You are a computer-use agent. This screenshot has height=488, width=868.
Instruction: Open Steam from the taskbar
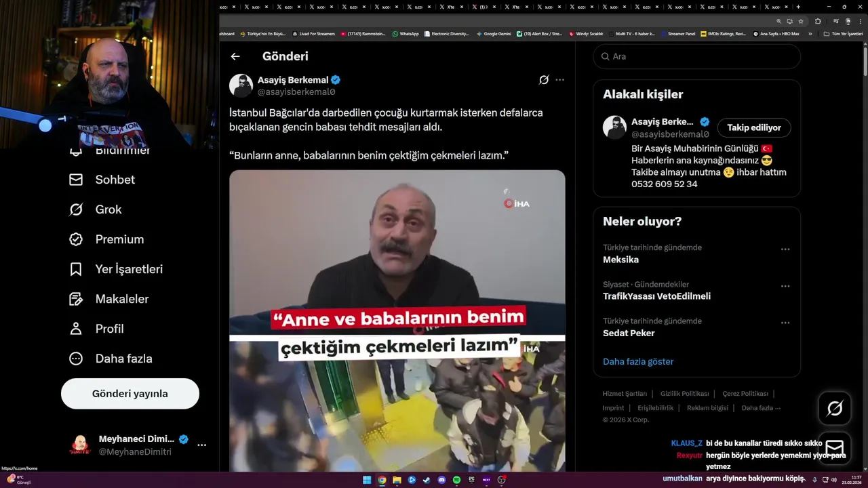pyautogui.click(x=427, y=480)
